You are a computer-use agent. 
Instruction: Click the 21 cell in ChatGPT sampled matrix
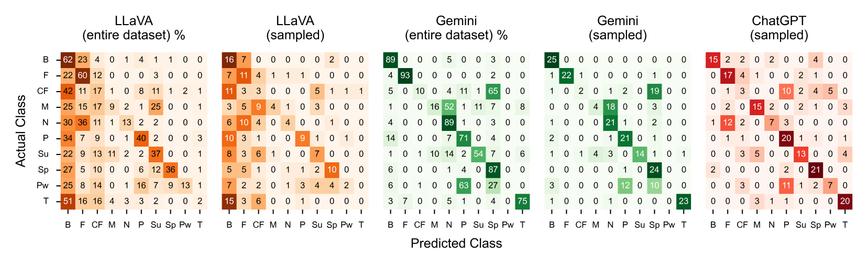pyautogui.click(x=816, y=170)
